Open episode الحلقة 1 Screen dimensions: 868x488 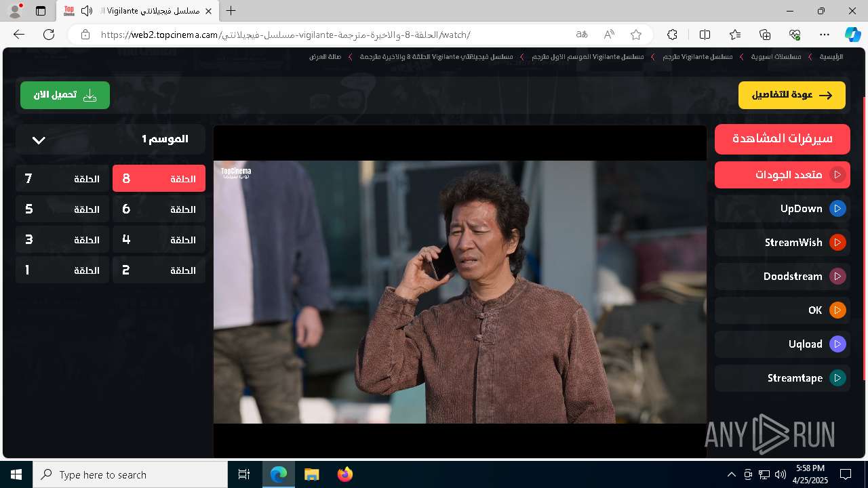(62, 270)
